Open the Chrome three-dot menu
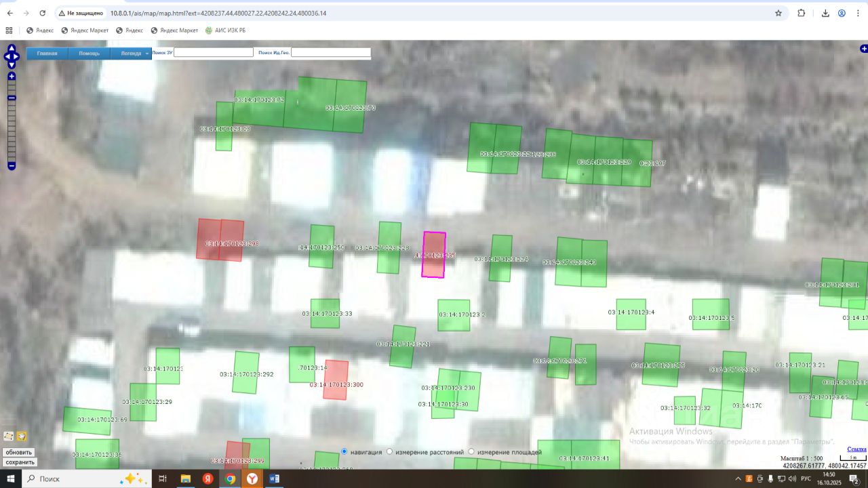868x488 pixels. [858, 13]
